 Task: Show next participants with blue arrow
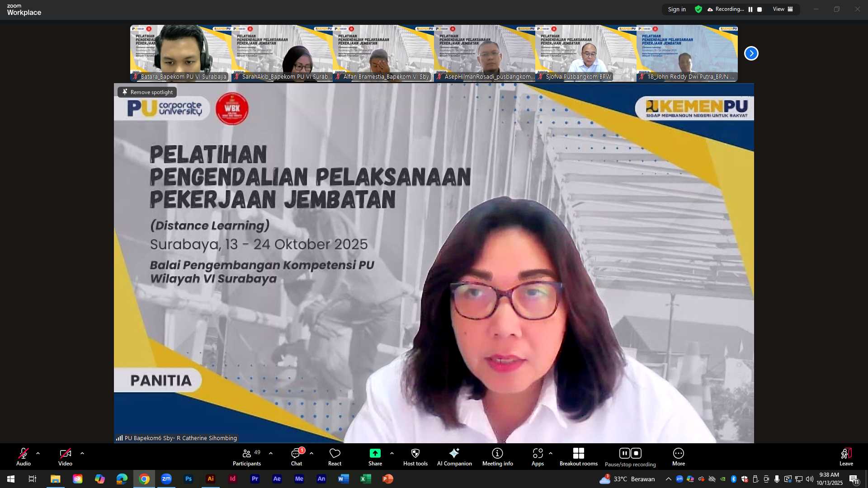(x=751, y=53)
